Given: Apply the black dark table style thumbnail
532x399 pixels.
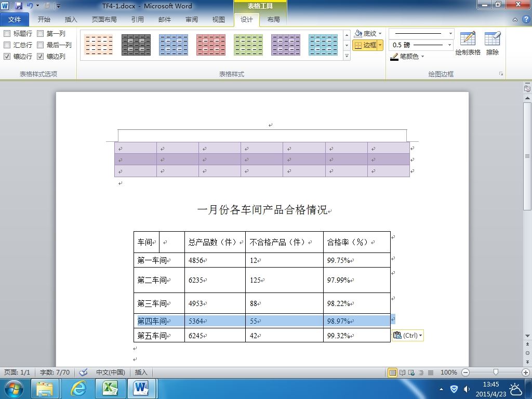Looking at the screenshot, I should point(136,45).
